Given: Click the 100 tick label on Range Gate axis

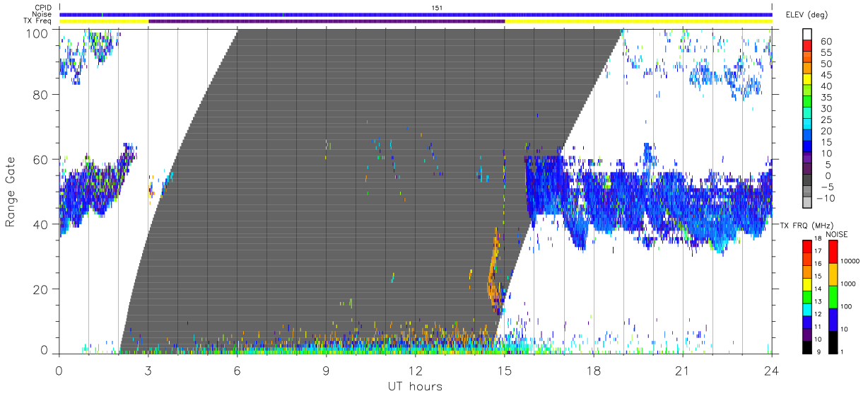Looking at the screenshot, I should [37, 33].
